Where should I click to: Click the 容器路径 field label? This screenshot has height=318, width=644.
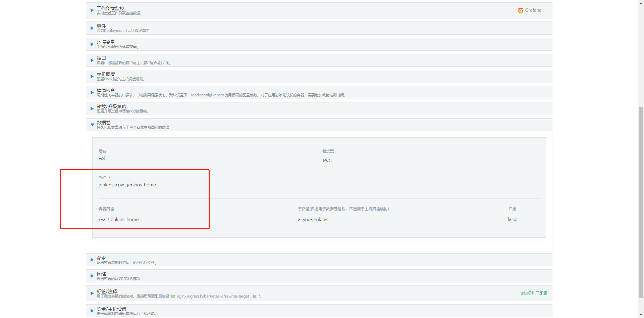coord(106,209)
